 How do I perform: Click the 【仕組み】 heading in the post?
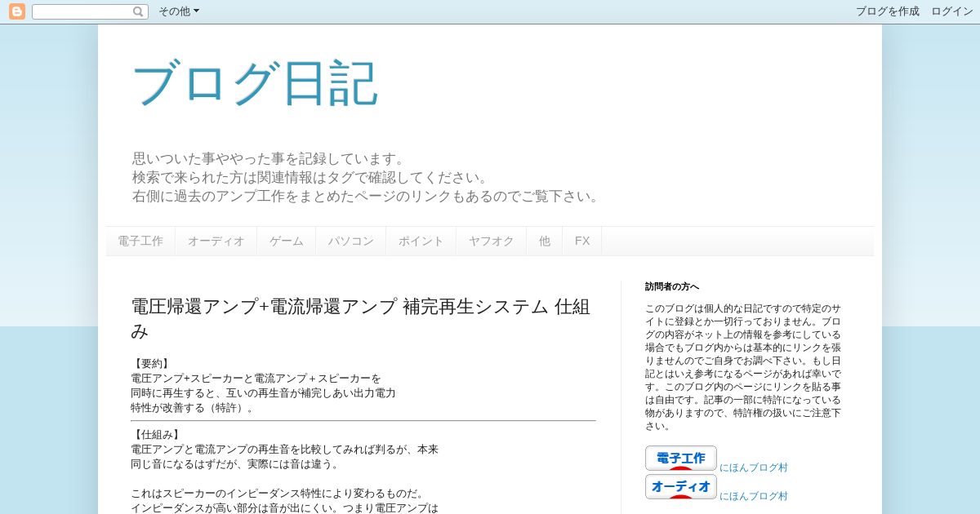click(155, 435)
